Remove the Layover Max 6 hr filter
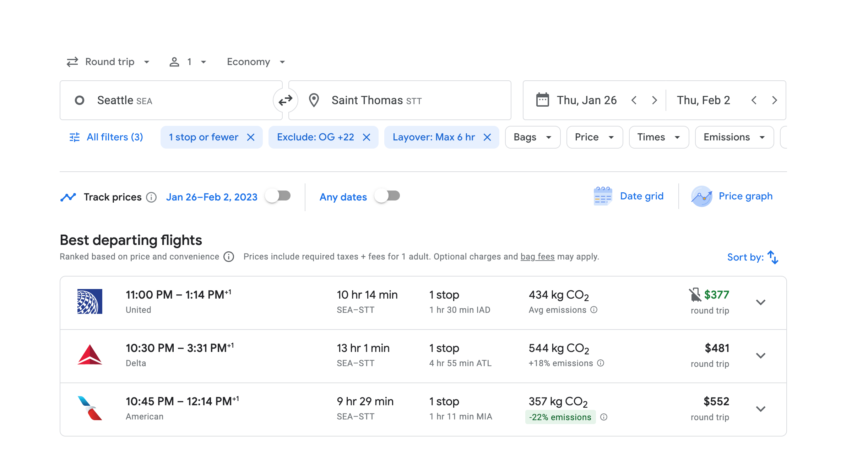This screenshot has width=868, height=455. (487, 137)
